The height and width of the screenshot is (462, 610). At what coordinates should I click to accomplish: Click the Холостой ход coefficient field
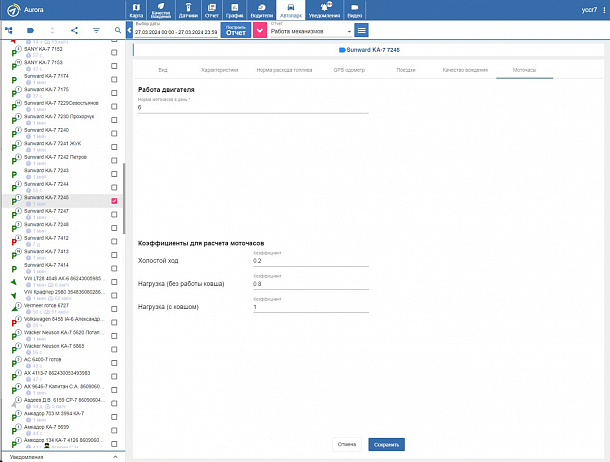[310, 261]
